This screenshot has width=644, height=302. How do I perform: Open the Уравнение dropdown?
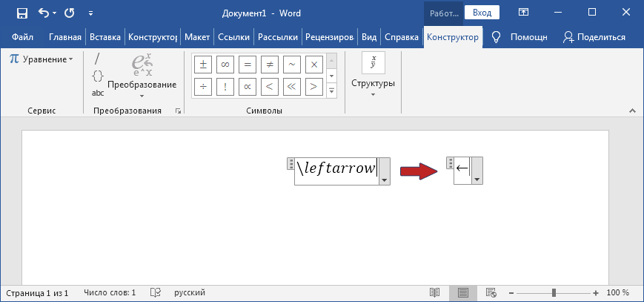coord(42,59)
